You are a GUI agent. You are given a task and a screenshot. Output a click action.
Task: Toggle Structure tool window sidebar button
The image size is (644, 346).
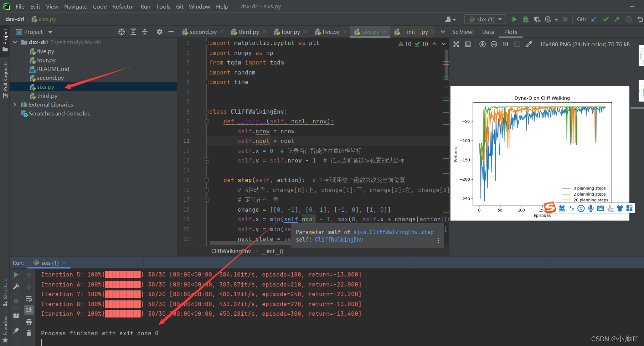[x=5, y=292]
